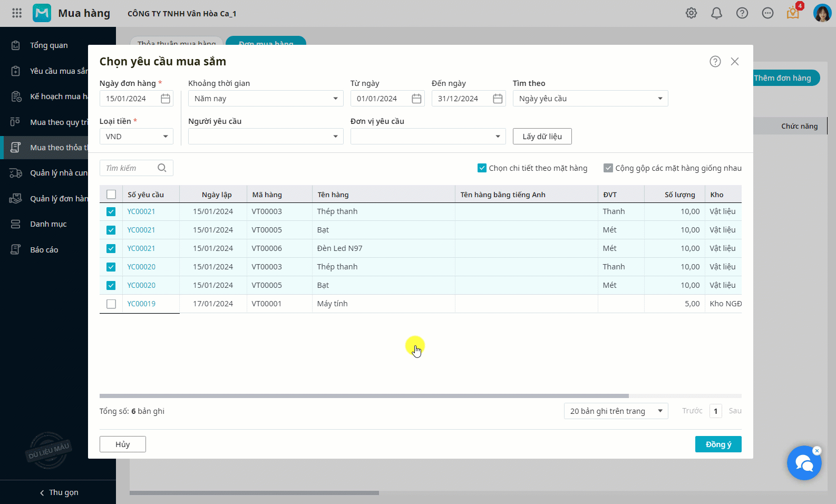Click the help icon in dialog header

[x=715, y=62]
